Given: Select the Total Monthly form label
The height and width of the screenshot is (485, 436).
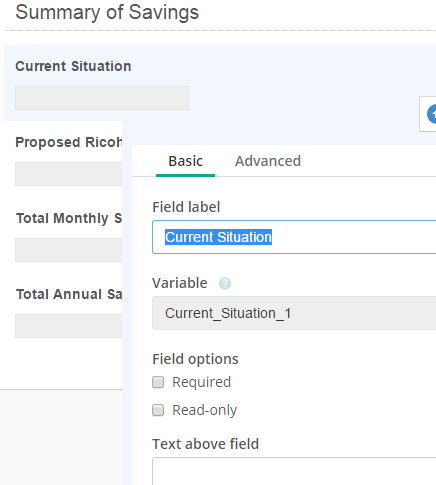Looking at the screenshot, I should [x=69, y=218].
